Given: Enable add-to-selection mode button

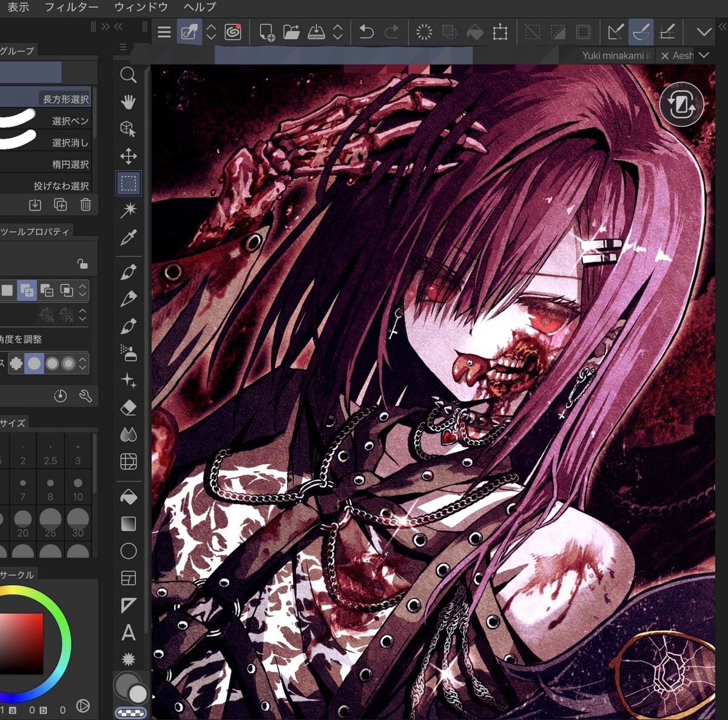Looking at the screenshot, I should (27, 291).
